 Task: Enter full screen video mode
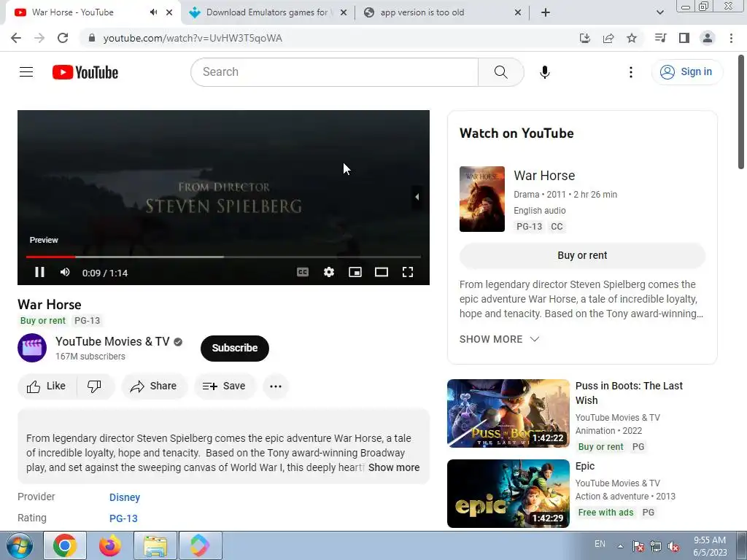click(x=407, y=272)
